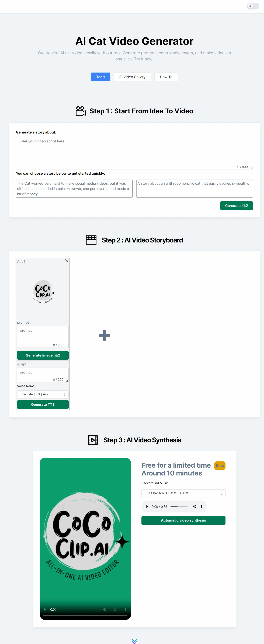Open the Voice Name selector showing Female EN Ava
The height and width of the screenshot is (644, 264).
tap(43, 394)
